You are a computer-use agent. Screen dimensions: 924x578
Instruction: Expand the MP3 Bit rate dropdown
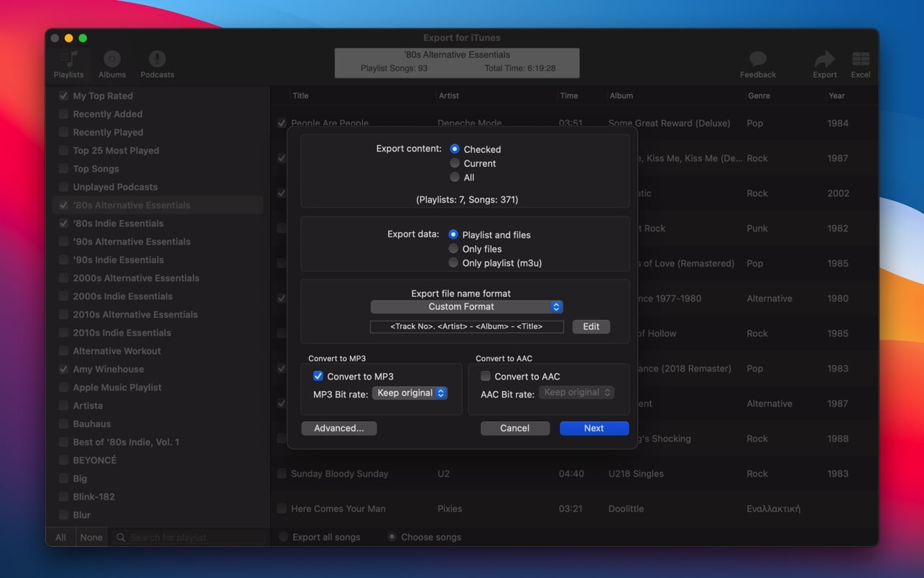tap(410, 393)
